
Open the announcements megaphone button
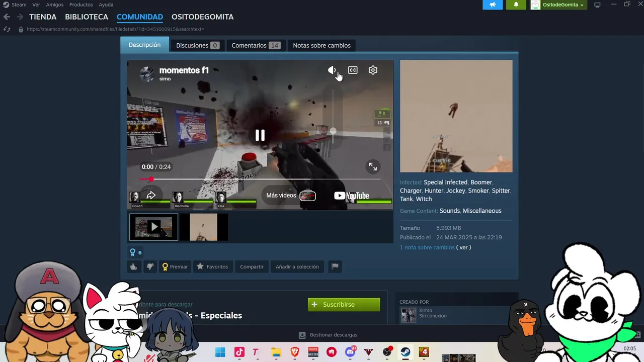point(493,5)
